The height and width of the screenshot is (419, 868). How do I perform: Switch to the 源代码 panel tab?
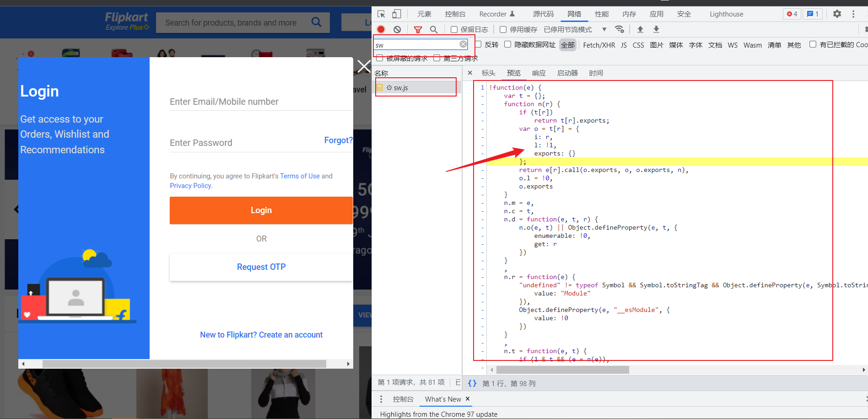click(543, 14)
